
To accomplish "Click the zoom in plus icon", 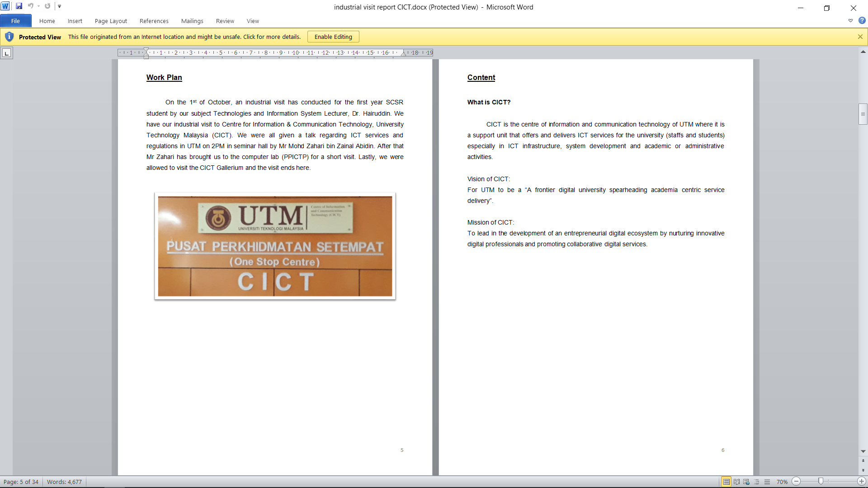I will click(862, 482).
